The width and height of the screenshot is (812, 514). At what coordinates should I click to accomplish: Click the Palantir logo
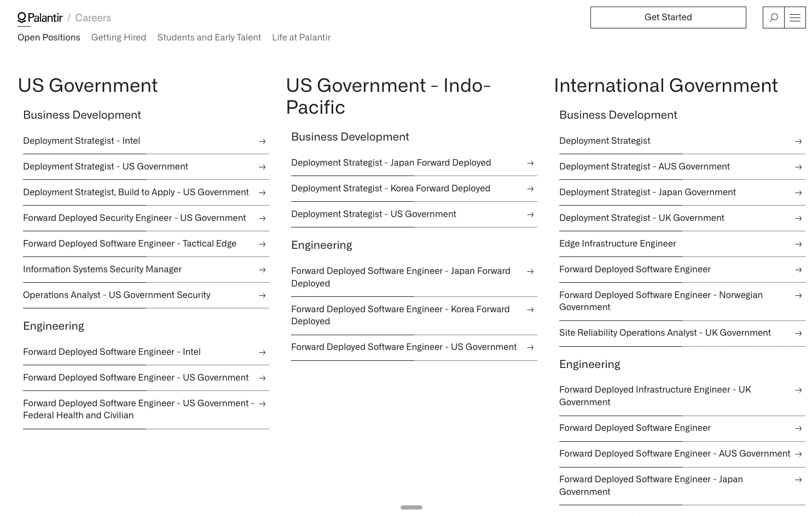point(40,17)
